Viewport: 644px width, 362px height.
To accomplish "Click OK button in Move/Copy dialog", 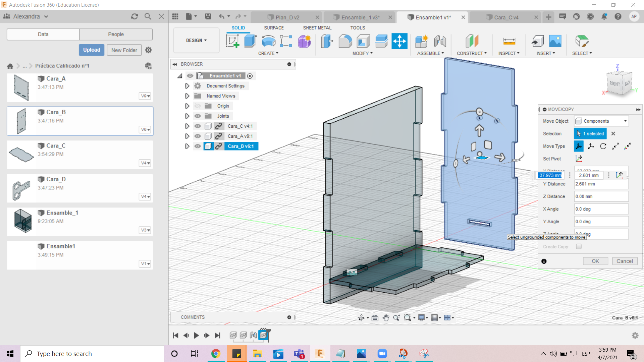I will click(595, 261).
